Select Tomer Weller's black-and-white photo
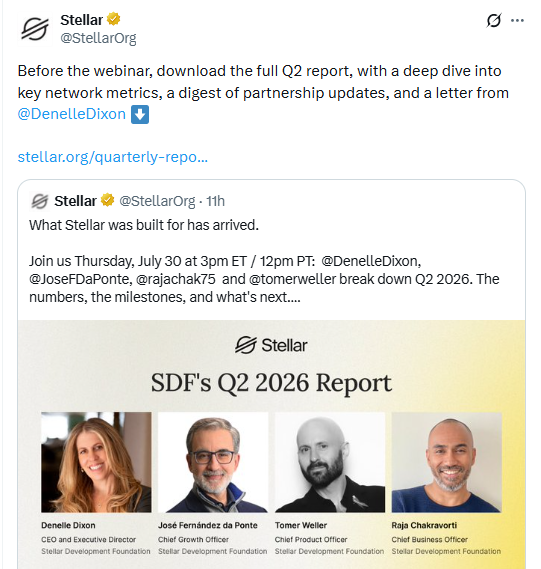This screenshot has width=541, height=569. tap(330, 462)
